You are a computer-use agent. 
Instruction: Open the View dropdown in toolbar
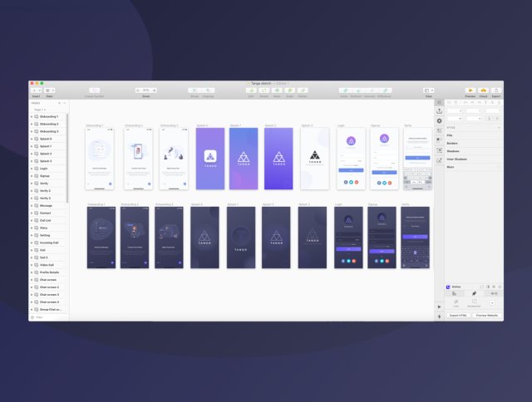tap(429, 91)
